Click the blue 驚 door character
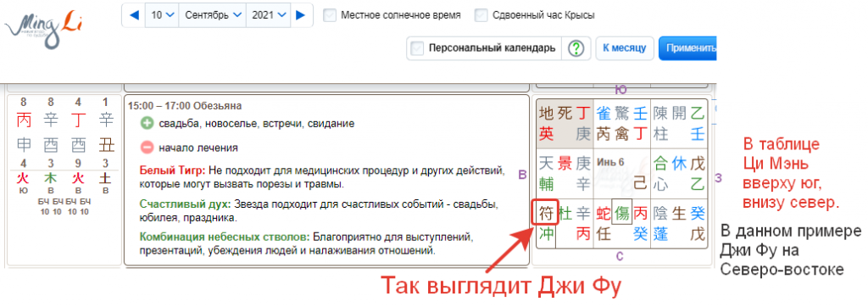The width and height of the screenshot is (868, 307). point(622,114)
